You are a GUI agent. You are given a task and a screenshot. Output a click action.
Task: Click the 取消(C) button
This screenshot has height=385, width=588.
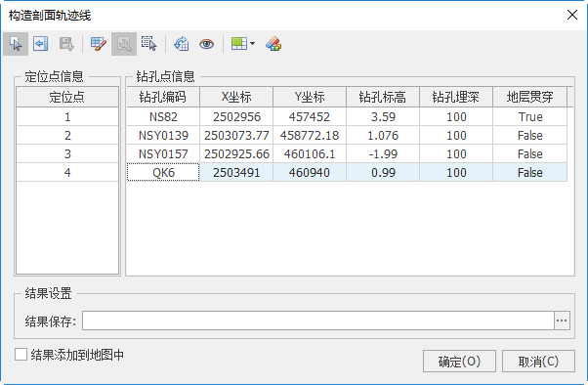tap(538, 362)
